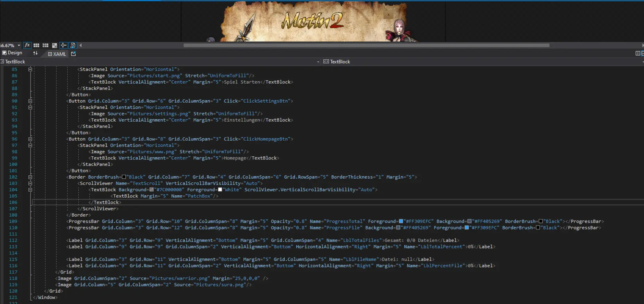The image size is (644, 304).
Task: Click ProgressFile's Black BorderBrush swatch
Action: pos(538,228)
